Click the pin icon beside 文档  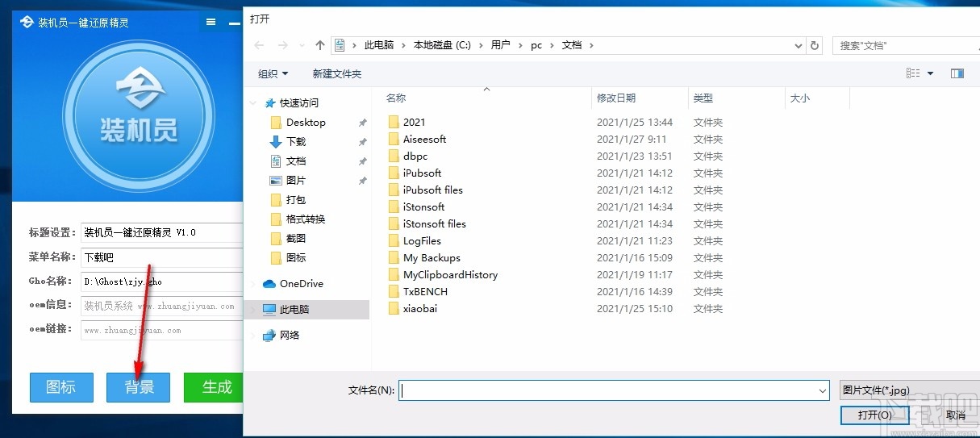click(x=363, y=161)
